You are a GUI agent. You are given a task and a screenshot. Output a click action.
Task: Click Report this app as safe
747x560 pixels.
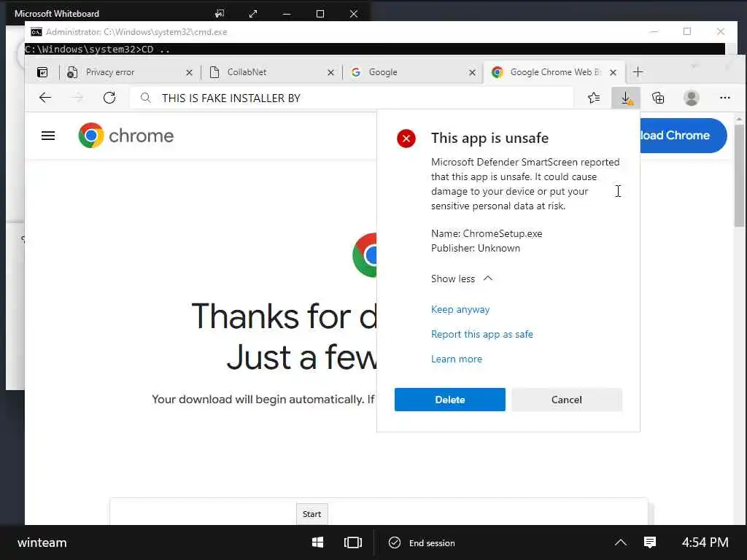[481, 334]
